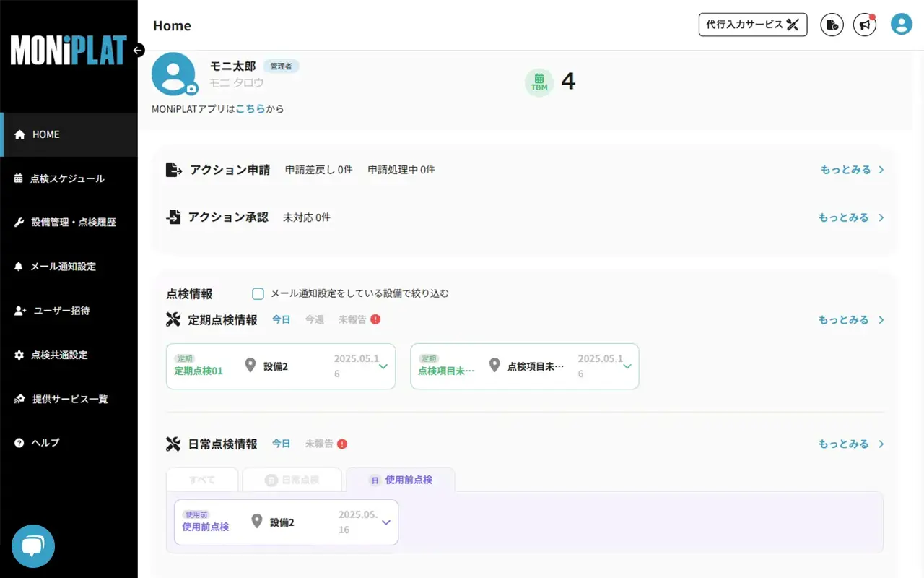Expand the 点検項目未… card chevron
Image resolution: width=924 pixels, height=578 pixels.
[627, 366]
